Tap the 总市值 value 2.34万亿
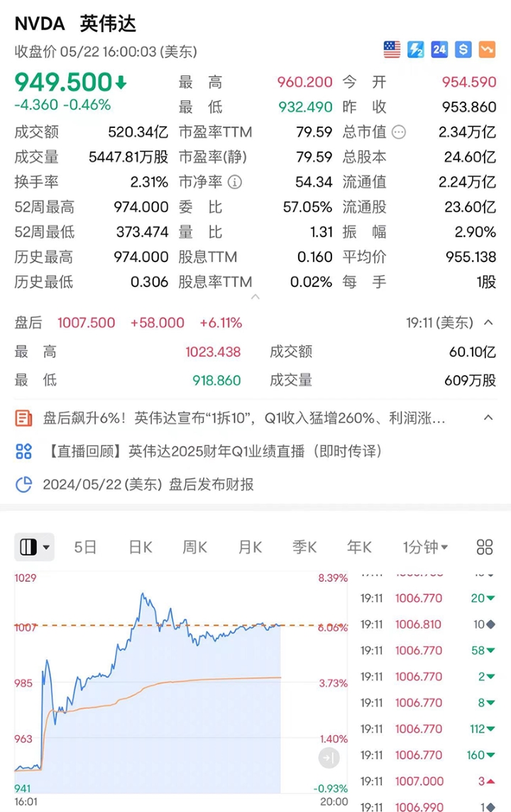511x812 pixels. tap(468, 132)
